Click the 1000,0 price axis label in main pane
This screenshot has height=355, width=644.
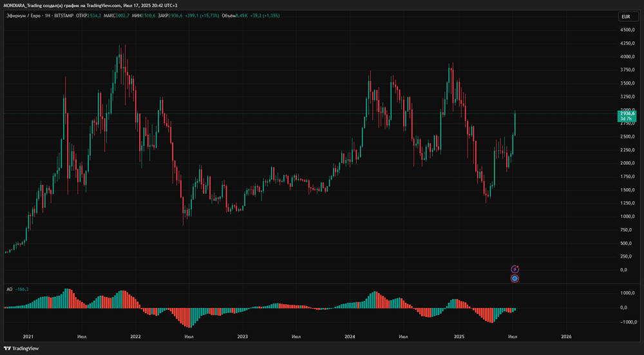(627, 216)
